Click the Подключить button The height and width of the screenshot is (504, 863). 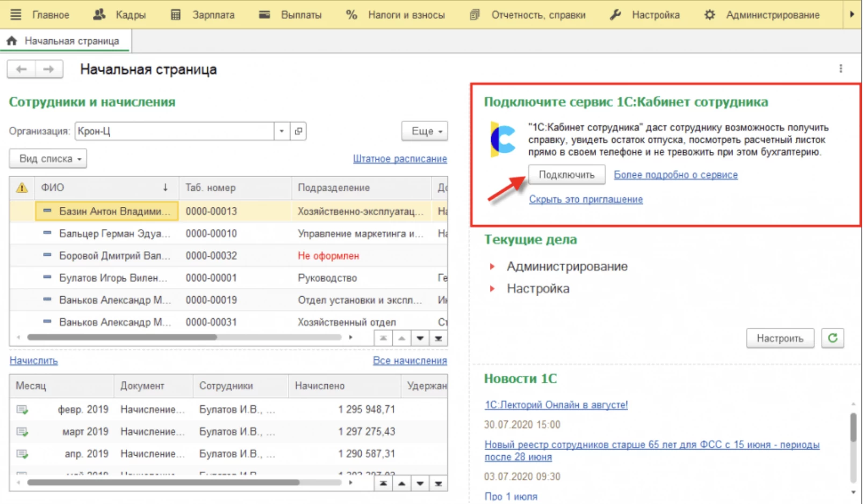click(566, 175)
